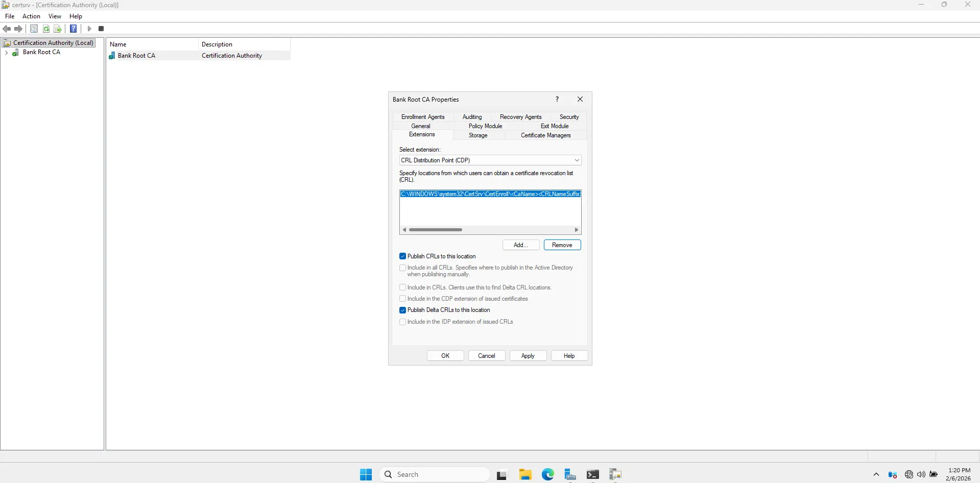Start the service with the play icon
Screen dimensions: 980x483
click(89, 29)
